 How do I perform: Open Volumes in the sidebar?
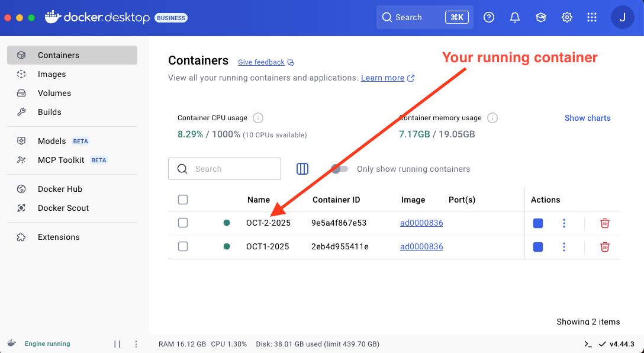click(x=54, y=93)
